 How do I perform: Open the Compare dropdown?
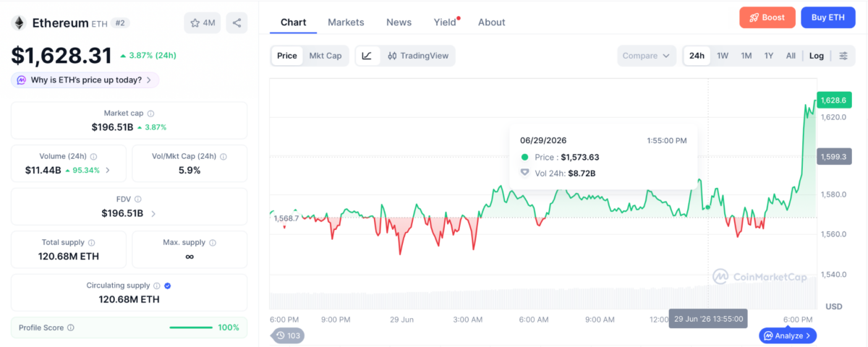(x=647, y=56)
